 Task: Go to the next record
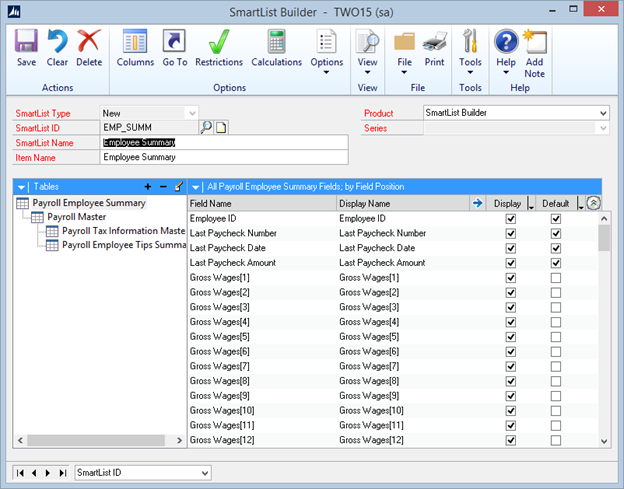(48, 473)
